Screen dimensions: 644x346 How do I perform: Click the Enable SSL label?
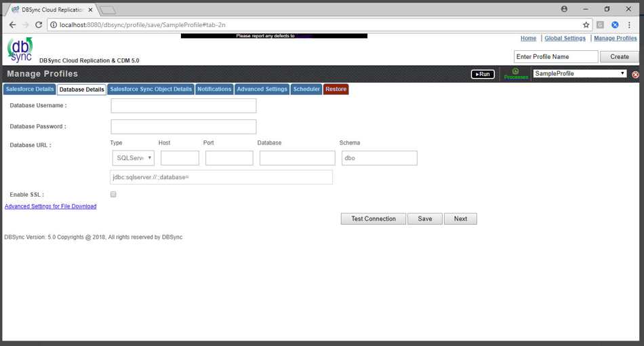click(x=26, y=194)
